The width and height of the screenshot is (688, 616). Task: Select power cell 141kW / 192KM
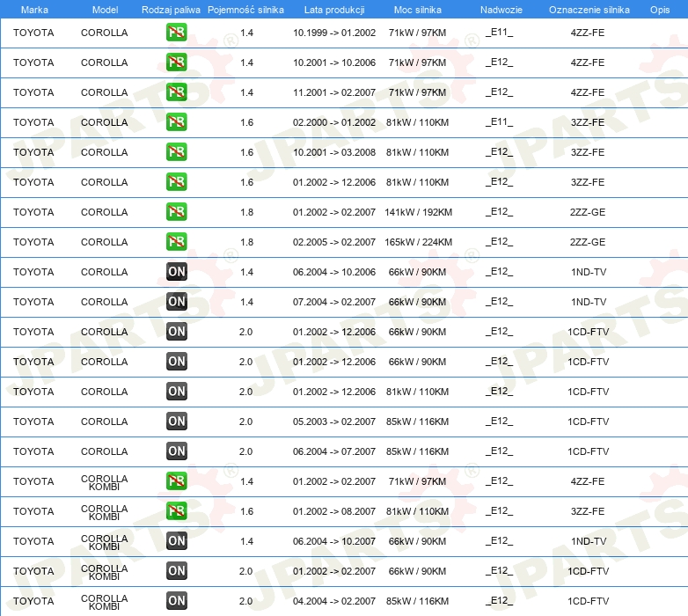click(x=418, y=212)
